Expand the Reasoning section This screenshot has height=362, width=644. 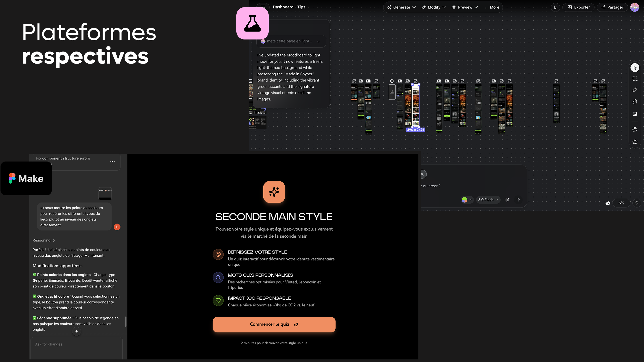pyautogui.click(x=44, y=240)
